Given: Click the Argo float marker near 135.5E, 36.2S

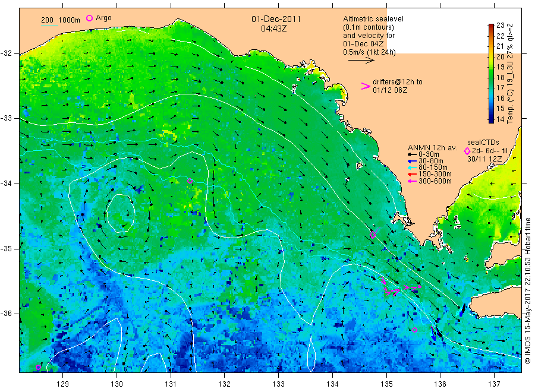Looking at the screenshot, I should click(x=414, y=330).
